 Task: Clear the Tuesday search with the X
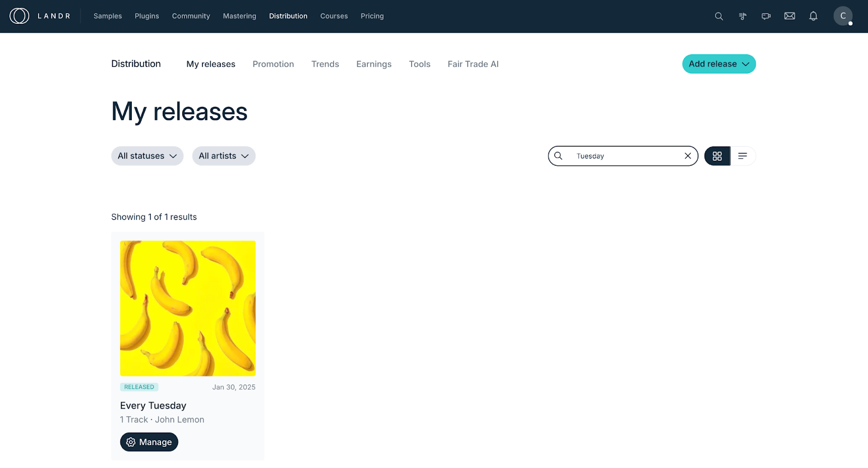click(688, 156)
